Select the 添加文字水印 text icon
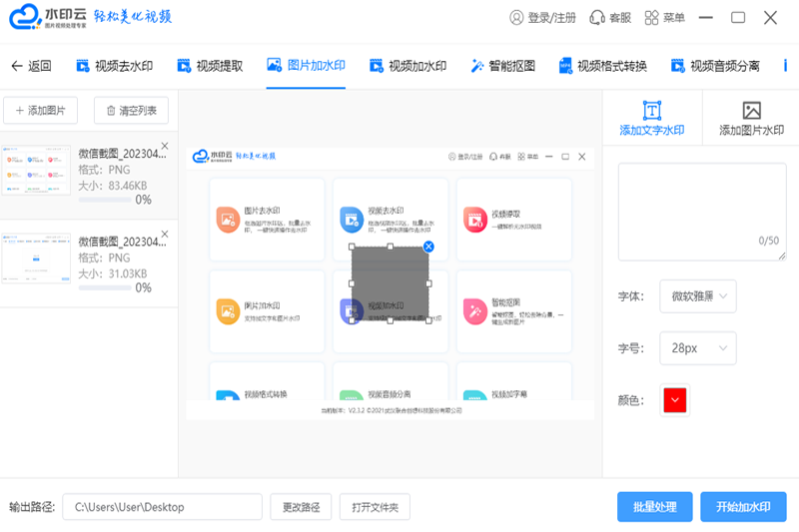Viewport: 799px width, 532px height. click(x=652, y=111)
